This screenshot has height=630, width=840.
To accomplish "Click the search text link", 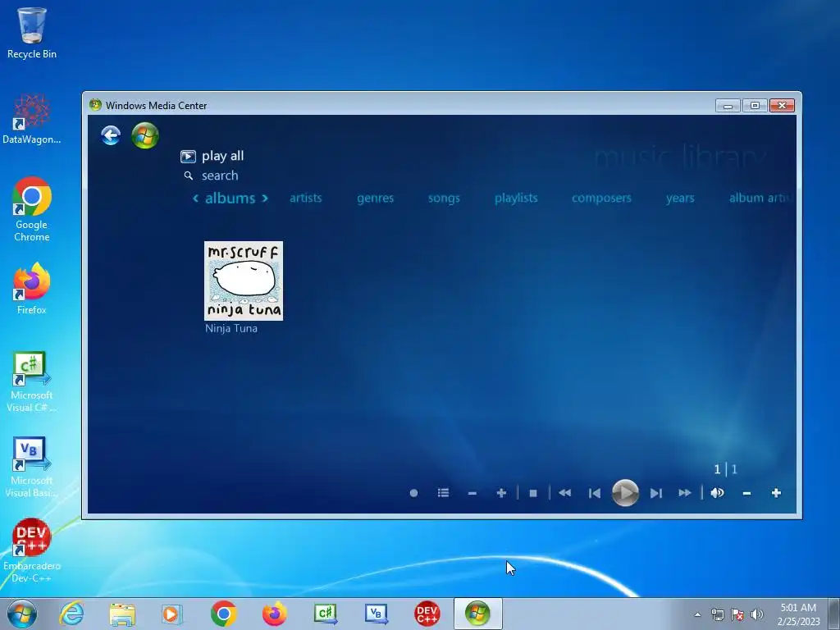I will (x=220, y=176).
